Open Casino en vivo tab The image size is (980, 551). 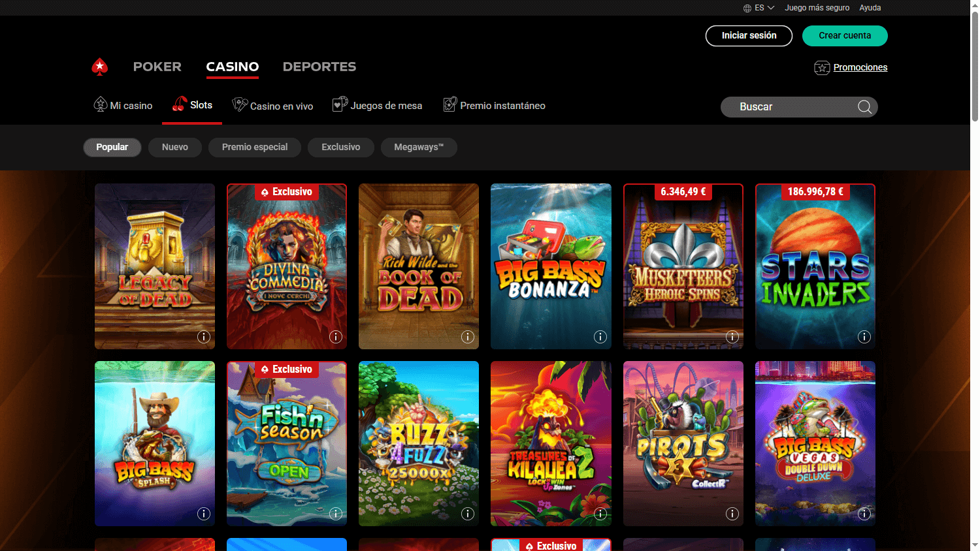pyautogui.click(x=272, y=106)
